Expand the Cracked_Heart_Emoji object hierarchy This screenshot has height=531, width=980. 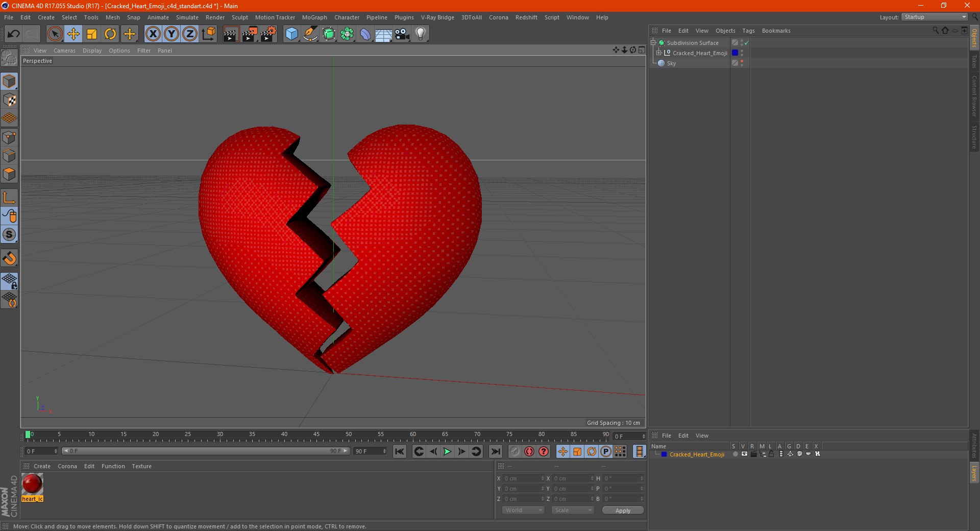pyautogui.click(x=658, y=53)
